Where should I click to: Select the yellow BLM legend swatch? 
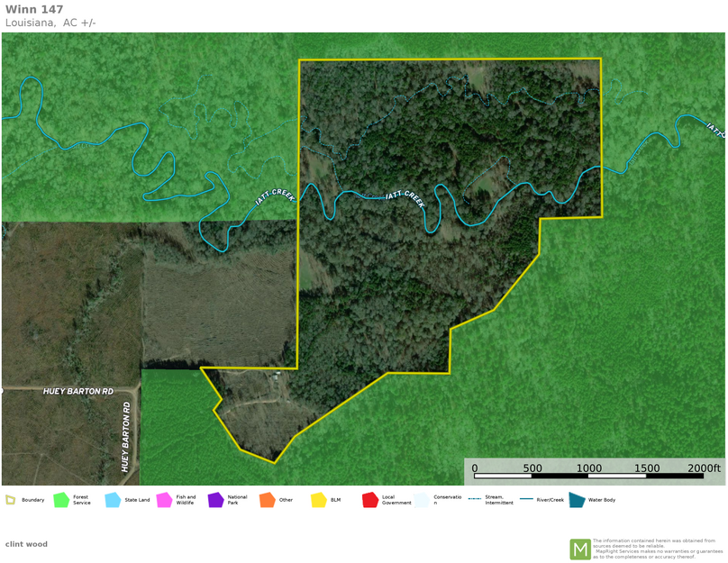[x=318, y=500]
